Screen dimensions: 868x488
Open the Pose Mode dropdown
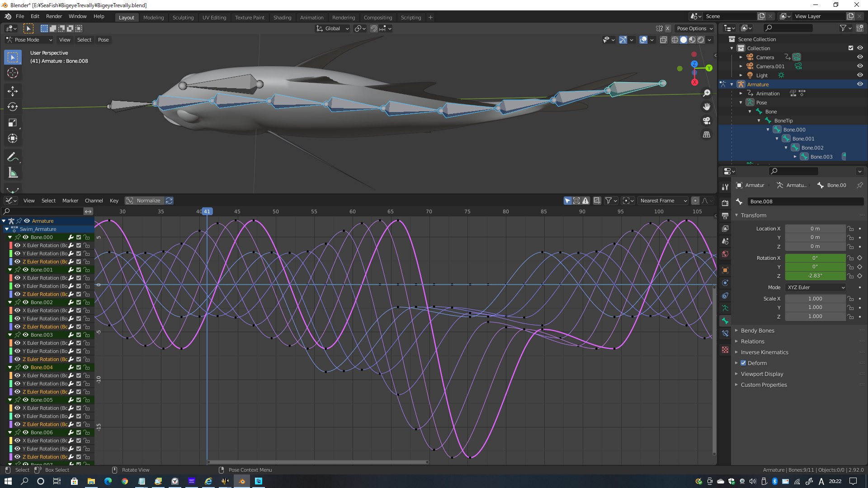(x=29, y=40)
